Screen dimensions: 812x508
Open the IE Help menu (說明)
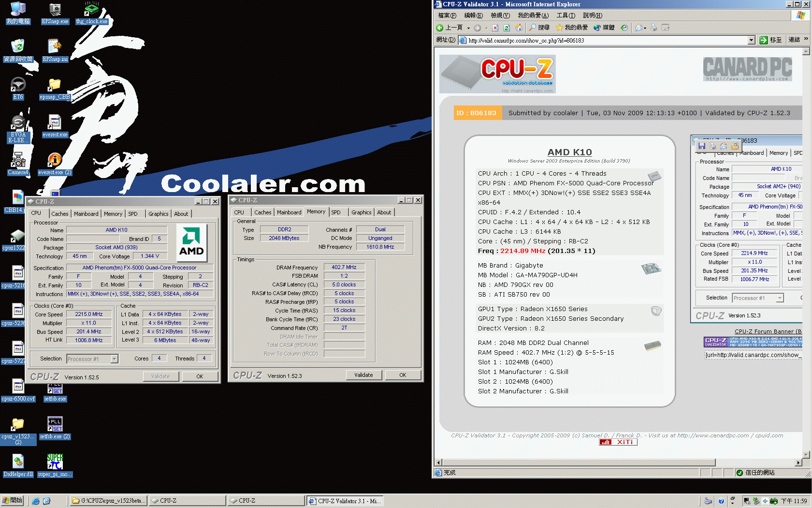[593, 15]
